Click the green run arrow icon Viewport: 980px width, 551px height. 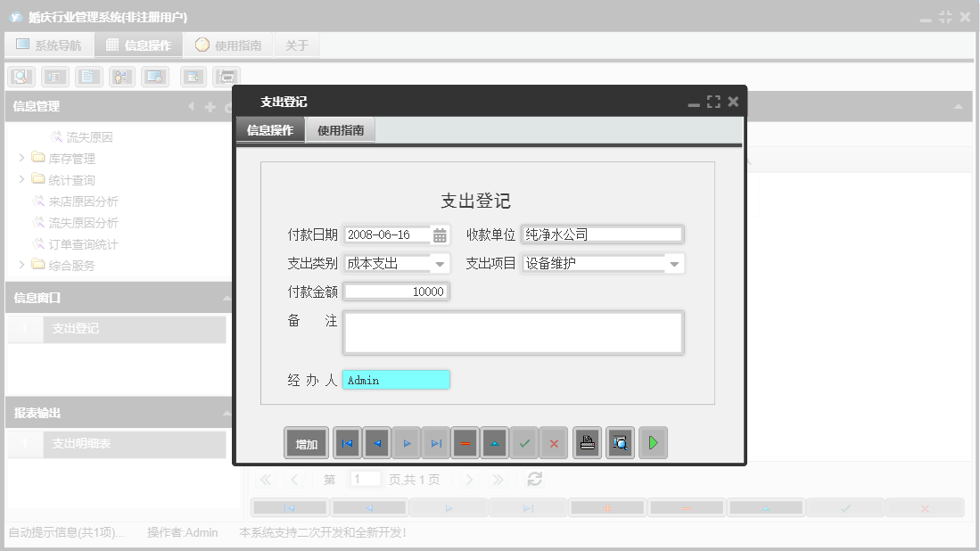[653, 442]
